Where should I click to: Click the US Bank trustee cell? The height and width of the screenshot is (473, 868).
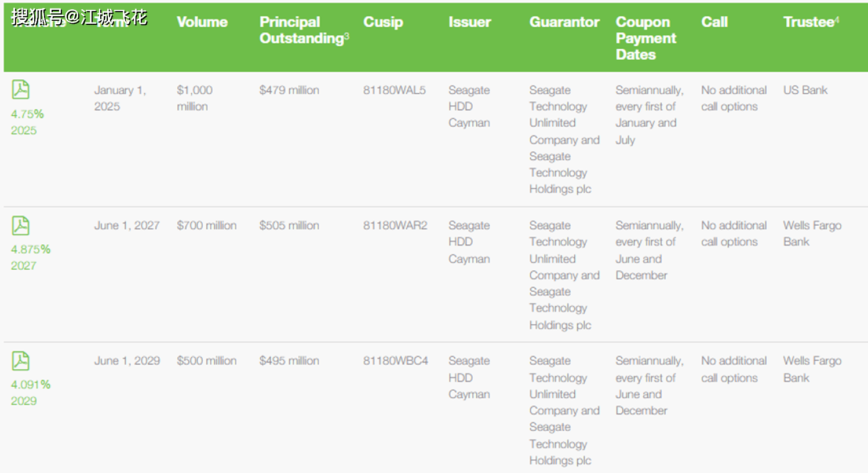pos(805,90)
